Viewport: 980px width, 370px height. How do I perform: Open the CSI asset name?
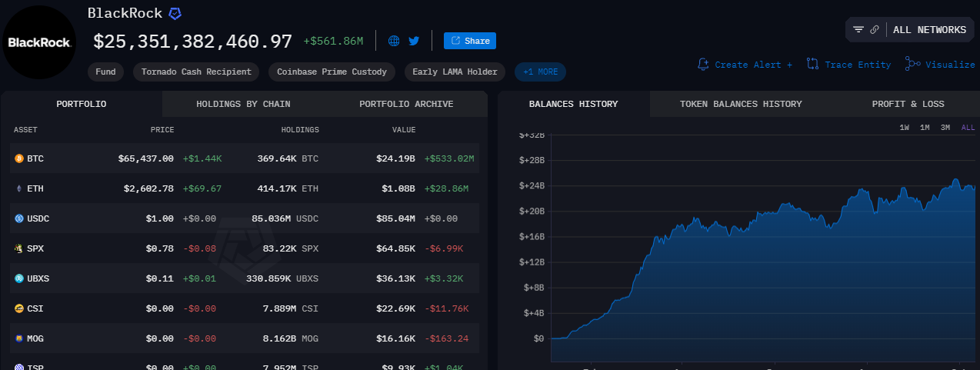(x=35, y=308)
